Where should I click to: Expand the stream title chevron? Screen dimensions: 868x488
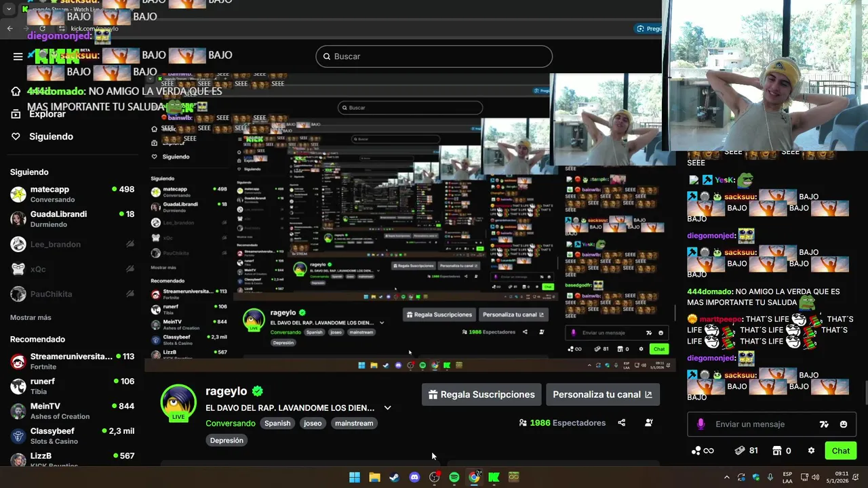pos(387,408)
